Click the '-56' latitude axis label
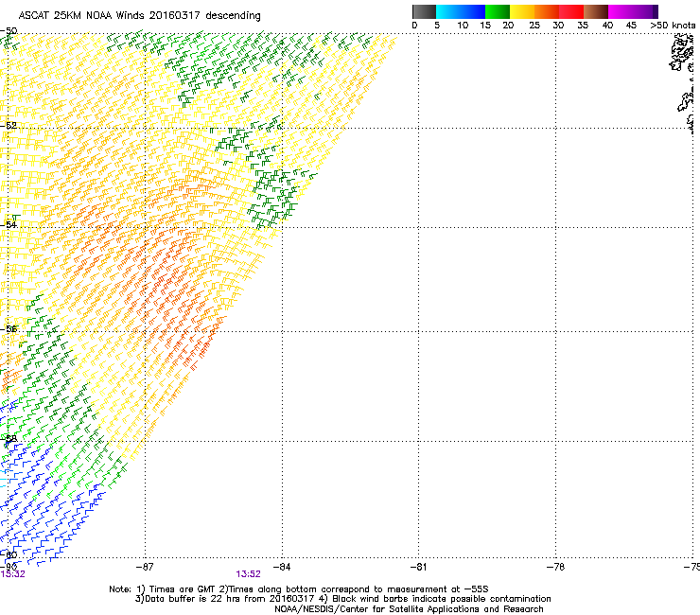Viewport: 700px width, 615px height. point(9,329)
